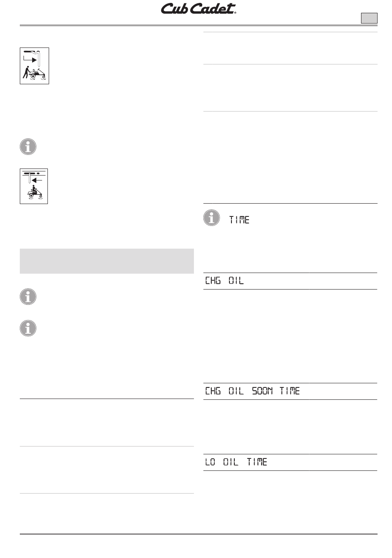This screenshot has width=392, height=558.
Task: Click the person-pushing-mower pictogram
Action: pos(35,66)
